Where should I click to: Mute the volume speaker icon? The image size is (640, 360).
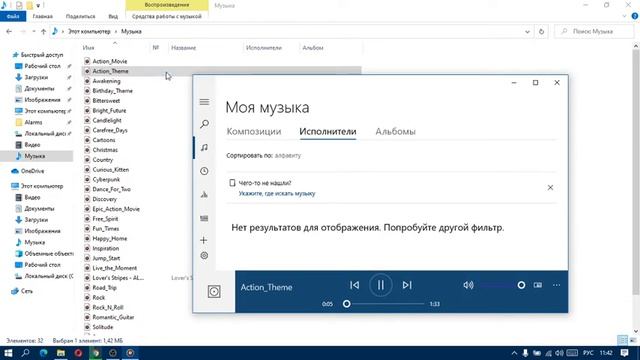[x=468, y=285]
